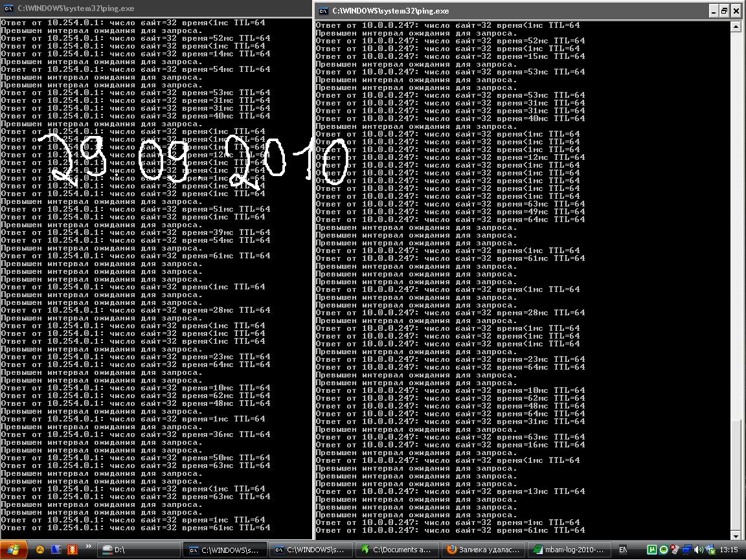The height and width of the screenshot is (560, 746).
Task: Click the 'время=39мс' reply line in left window
Action: [x=135, y=232]
